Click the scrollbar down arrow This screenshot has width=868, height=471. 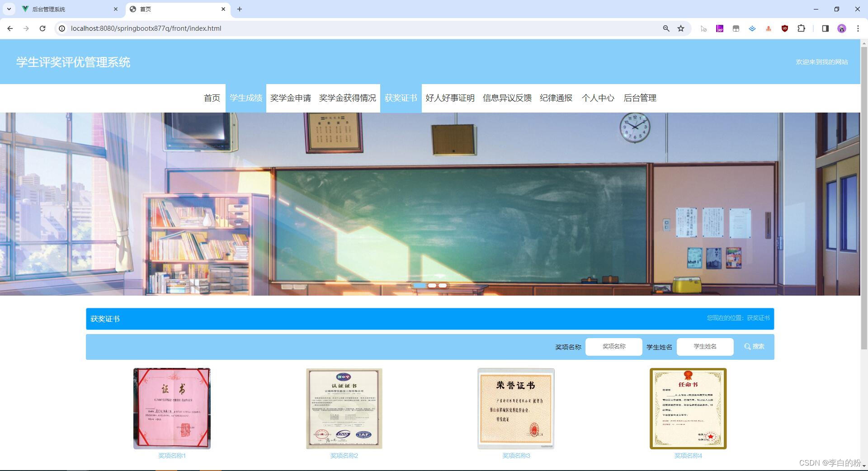pyautogui.click(x=864, y=466)
